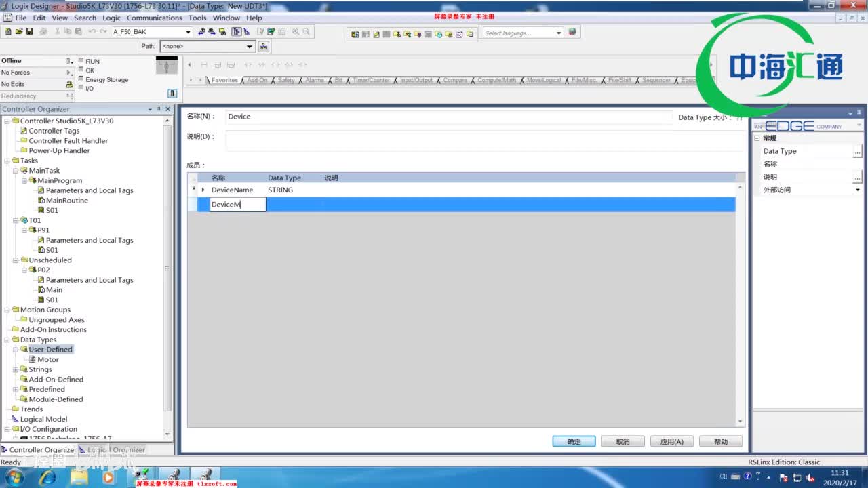Click the data type name field containing Device
This screenshot has height=488, width=868.
(448, 117)
